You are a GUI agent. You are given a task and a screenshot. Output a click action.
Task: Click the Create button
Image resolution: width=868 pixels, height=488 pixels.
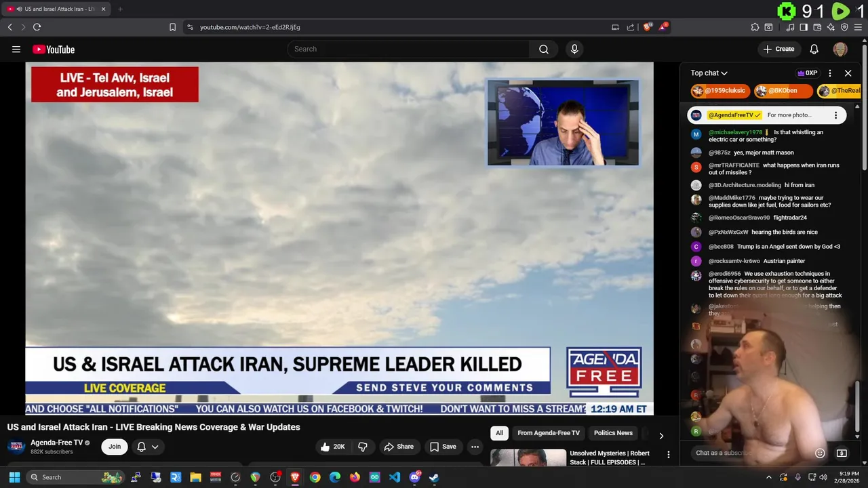[778, 49]
